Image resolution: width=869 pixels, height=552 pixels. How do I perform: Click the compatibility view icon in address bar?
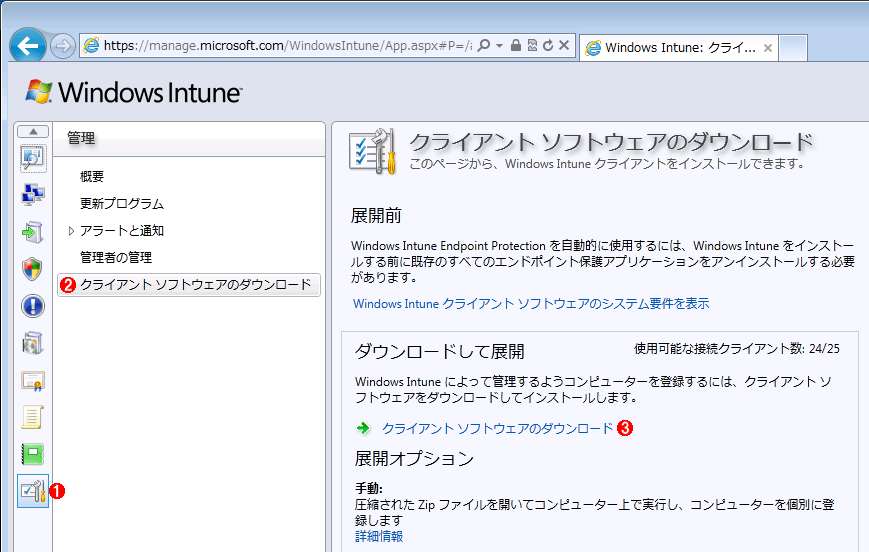pyautogui.click(x=532, y=45)
